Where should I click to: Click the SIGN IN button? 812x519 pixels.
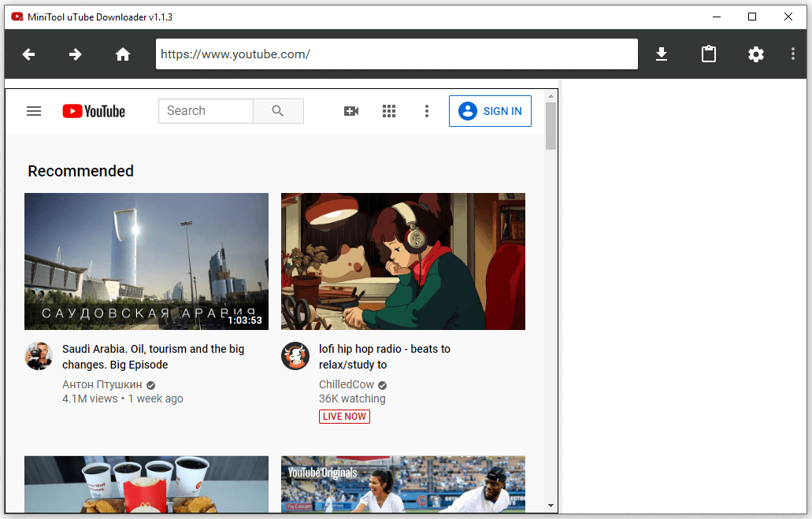click(x=490, y=111)
